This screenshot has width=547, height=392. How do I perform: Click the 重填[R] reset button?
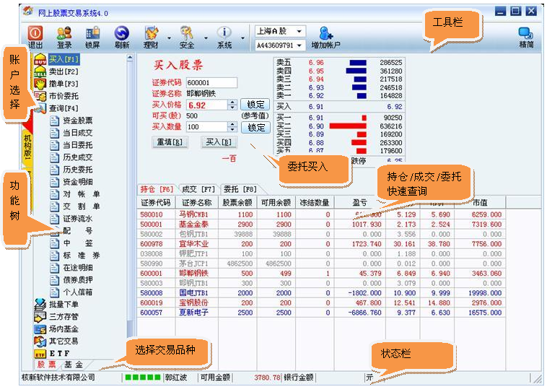coord(170,142)
